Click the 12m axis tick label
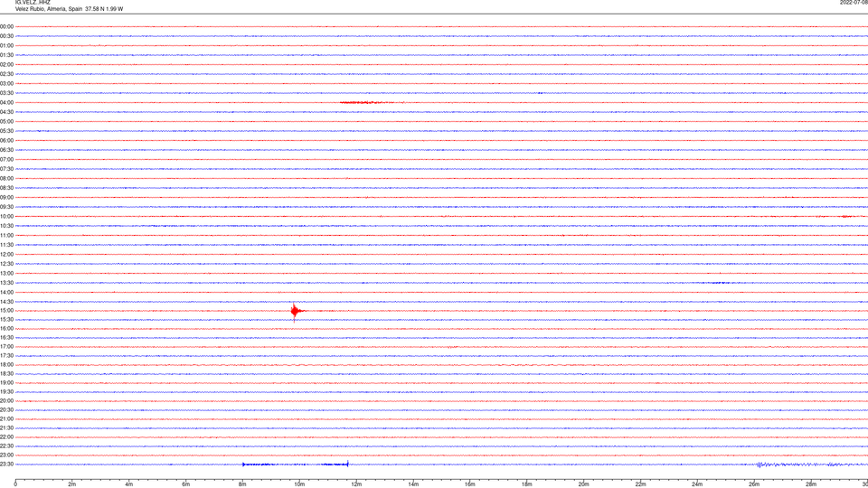This screenshot has width=868, height=488. tap(356, 484)
